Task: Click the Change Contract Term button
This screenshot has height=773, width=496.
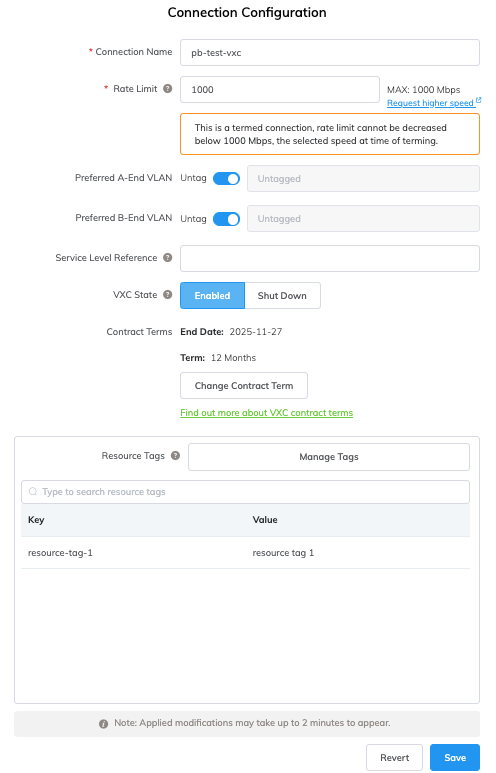Action: click(x=244, y=386)
